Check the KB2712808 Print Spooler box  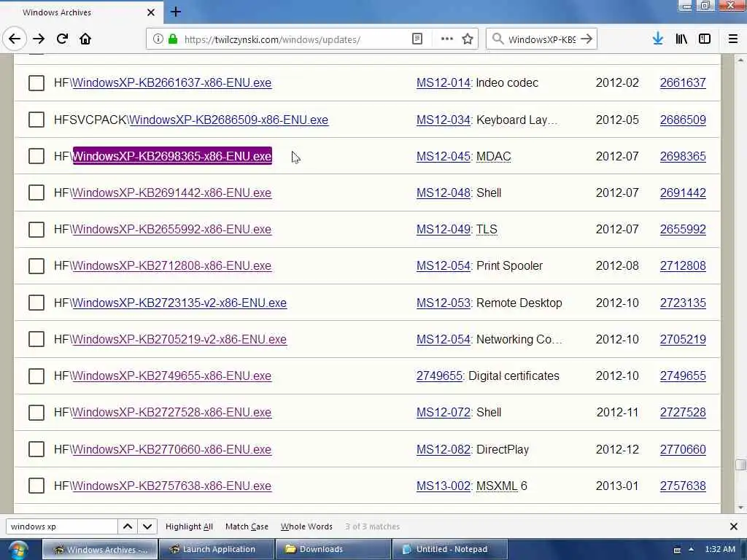coord(36,265)
